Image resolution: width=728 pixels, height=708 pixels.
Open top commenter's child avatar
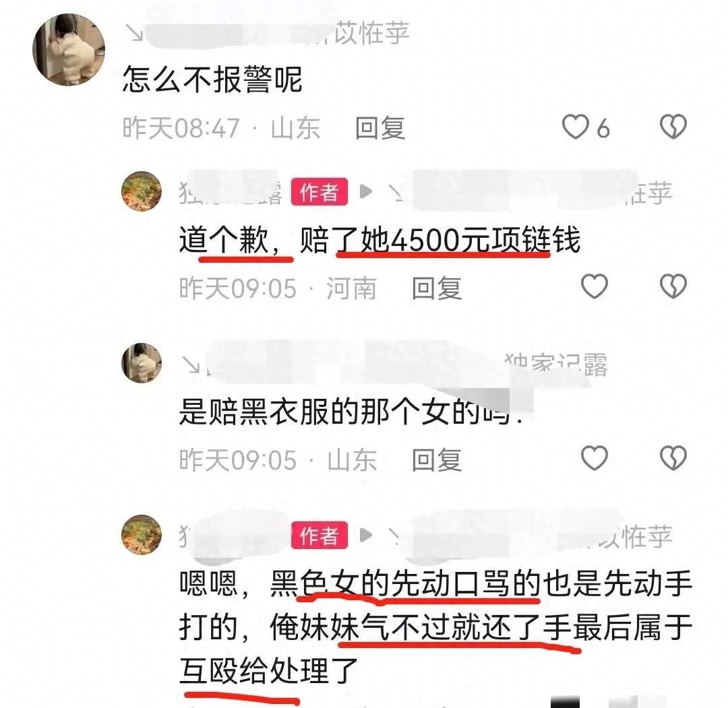coord(69,50)
